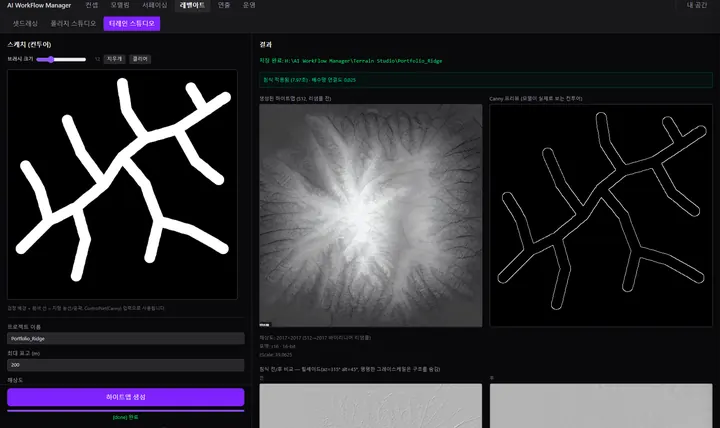Select the 레벨아트 top navigation tab
The height and width of the screenshot is (428, 720).
[192, 5]
